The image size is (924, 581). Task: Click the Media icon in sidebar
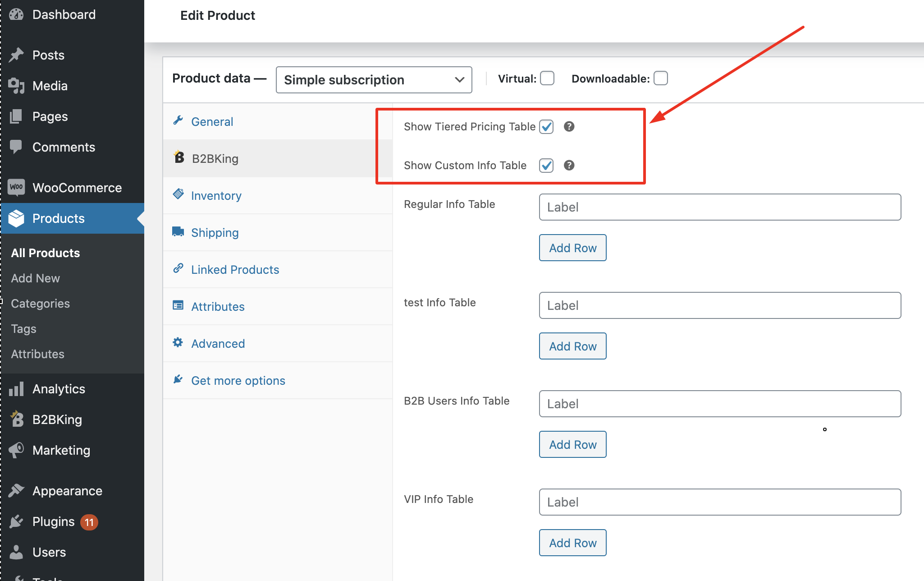(16, 86)
